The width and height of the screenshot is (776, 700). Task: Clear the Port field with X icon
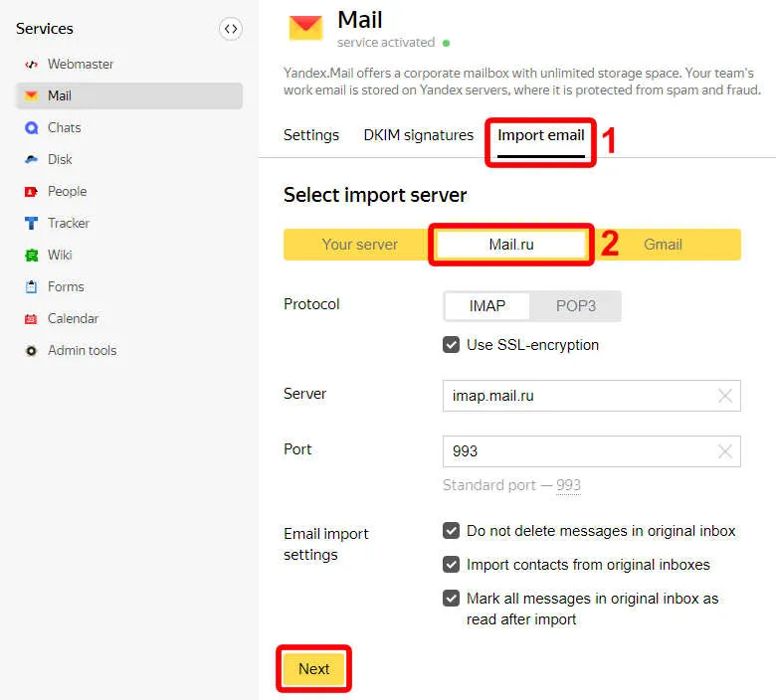click(725, 451)
